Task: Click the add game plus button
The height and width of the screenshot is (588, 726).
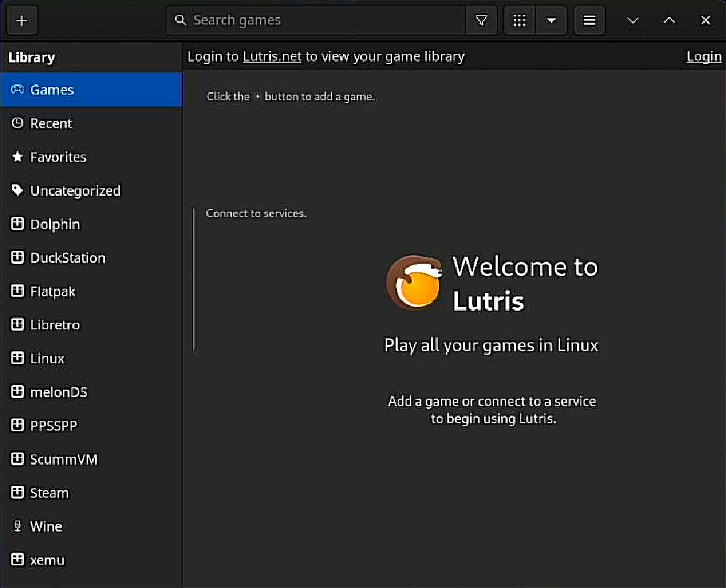Action: click(x=22, y=20)
